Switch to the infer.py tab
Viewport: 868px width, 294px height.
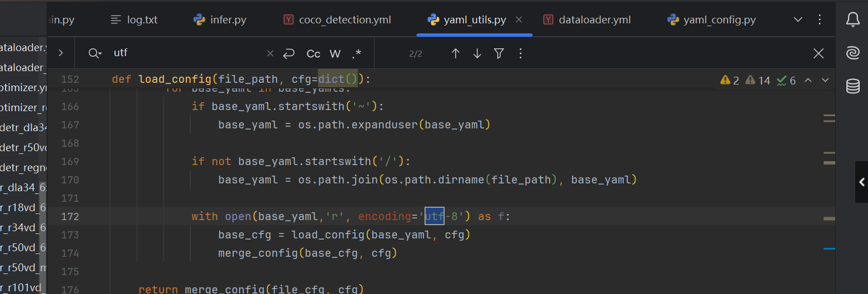pos(220,20)
